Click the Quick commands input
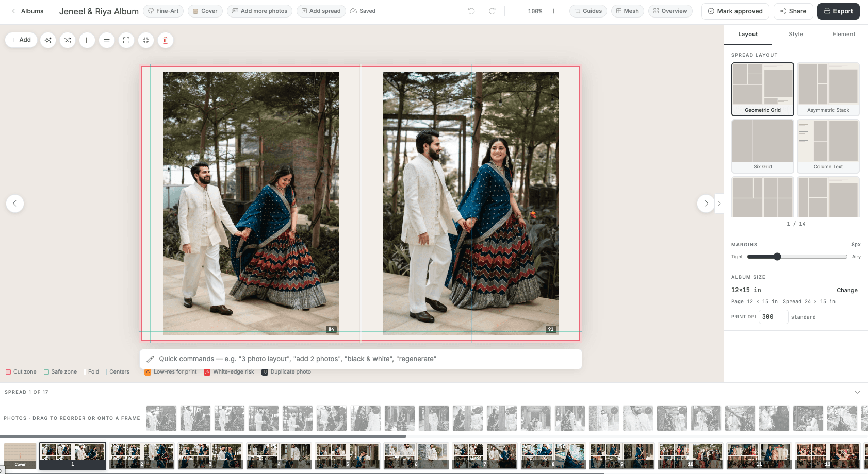The width and height of the screenshot is (868, 474). [x=361, y=359]
